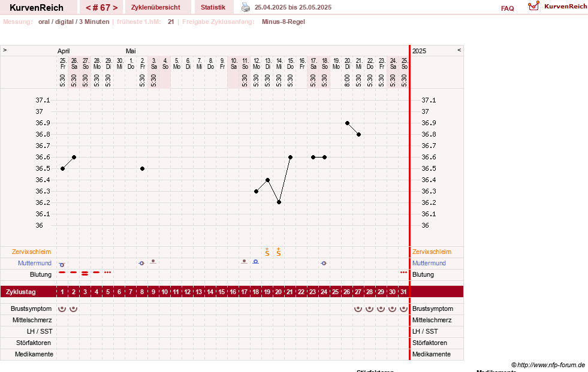Click the Muttermund symbol on cycle day 9
The image size is (588, 372).
(x=153, y=262)
